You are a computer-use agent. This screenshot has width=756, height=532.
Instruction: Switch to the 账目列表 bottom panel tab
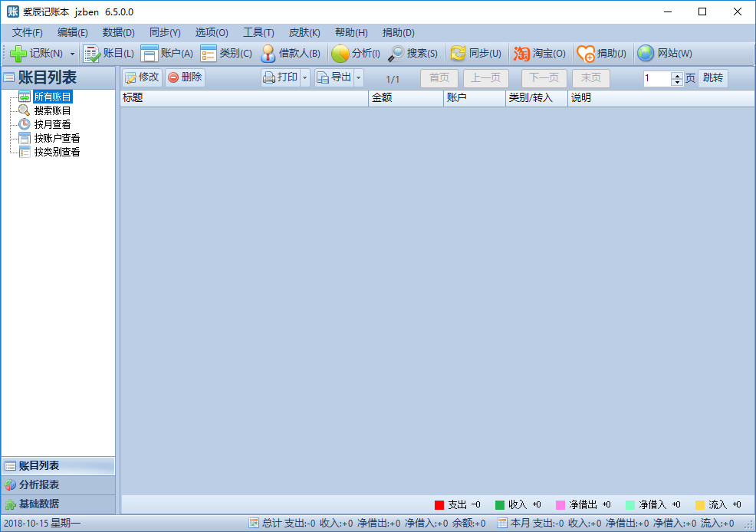[58, 466]
